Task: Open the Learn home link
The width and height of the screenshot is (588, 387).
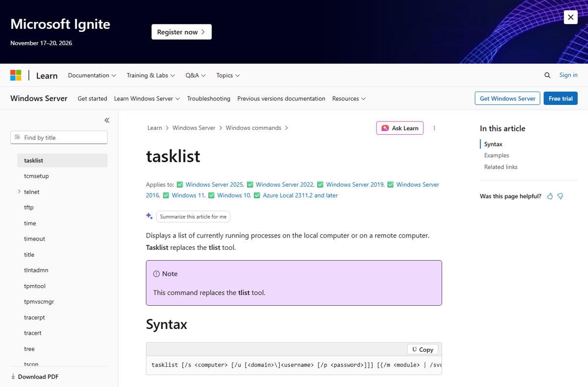Action: (x=47, y=75)
